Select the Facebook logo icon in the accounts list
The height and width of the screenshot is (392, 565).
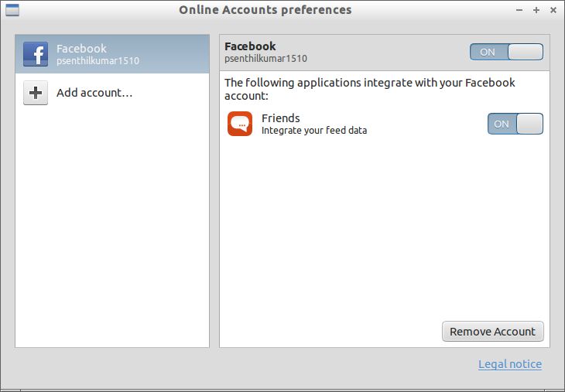(36, 54)
